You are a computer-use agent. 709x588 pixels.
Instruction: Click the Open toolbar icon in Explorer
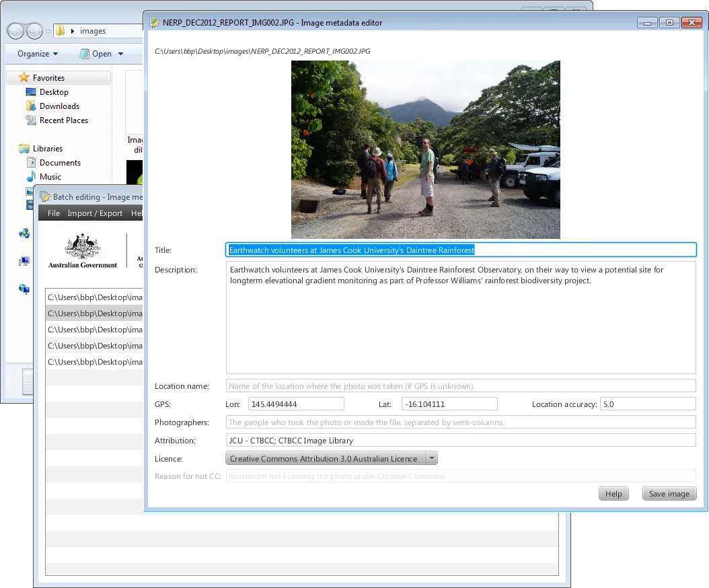tap(84, 53)
